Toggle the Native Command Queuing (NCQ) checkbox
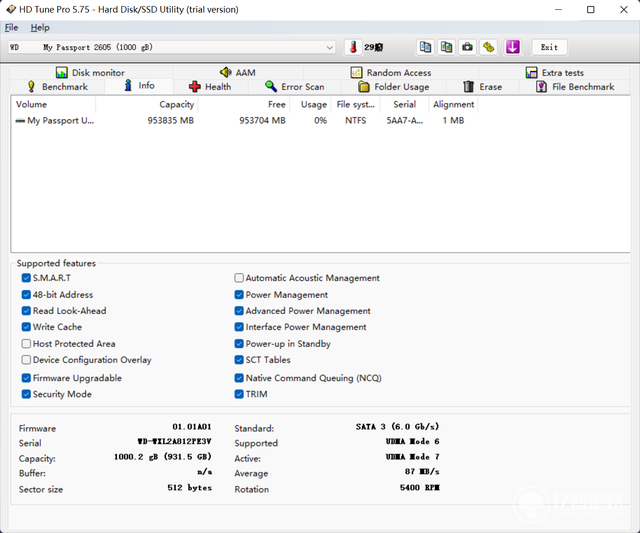640x533 pixels. click(x=239, y=378)
